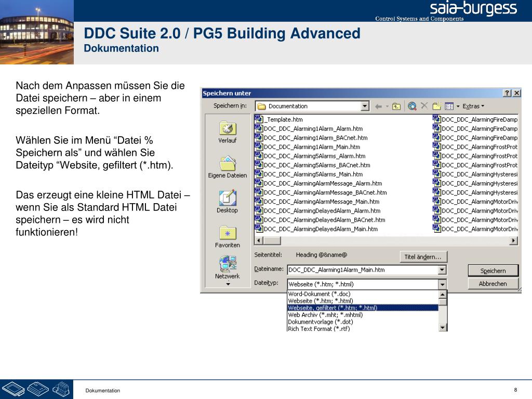This screenshot has width=532, height=399.
Task: Select DOC_DDC_Alarming1Alarm_Alarm.htm in file list
Action: click(309, 129)
